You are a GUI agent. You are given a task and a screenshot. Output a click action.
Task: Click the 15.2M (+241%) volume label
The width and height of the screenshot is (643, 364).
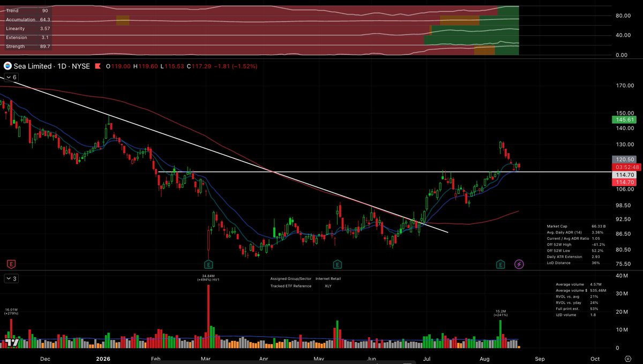pyautogui.click(x=500, y=313)
